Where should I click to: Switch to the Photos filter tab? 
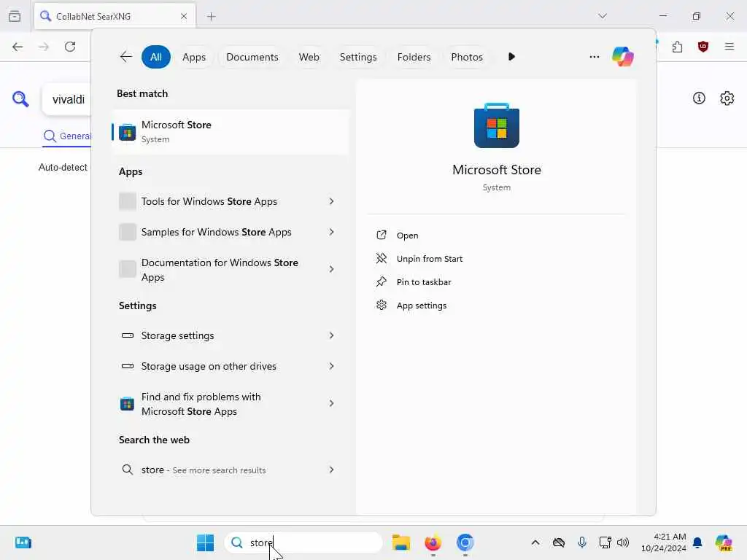click(x=466, y=57)
